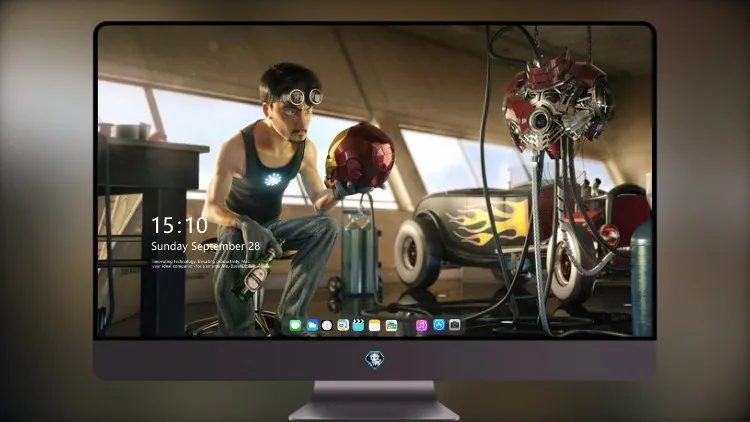Launch the Weather app from the dock

(x=311, y=325)
